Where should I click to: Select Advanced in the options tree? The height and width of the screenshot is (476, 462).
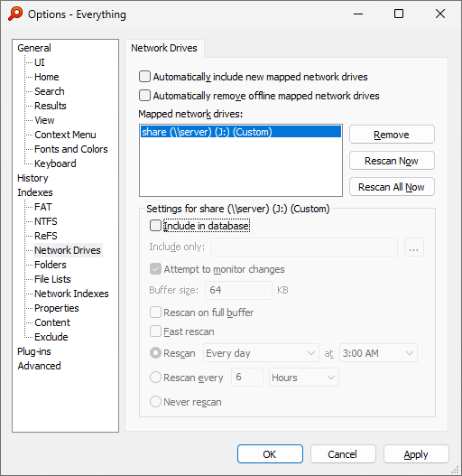(39, 366)
